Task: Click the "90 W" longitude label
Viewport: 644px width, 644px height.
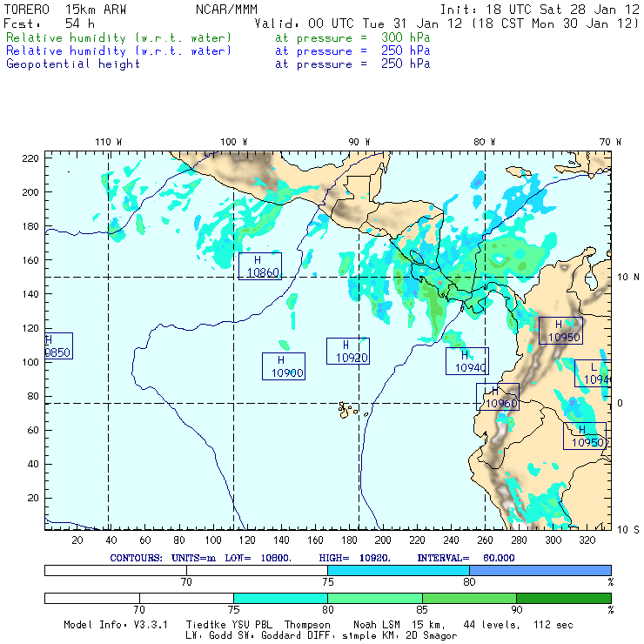Action: click(x=359, y=142)
